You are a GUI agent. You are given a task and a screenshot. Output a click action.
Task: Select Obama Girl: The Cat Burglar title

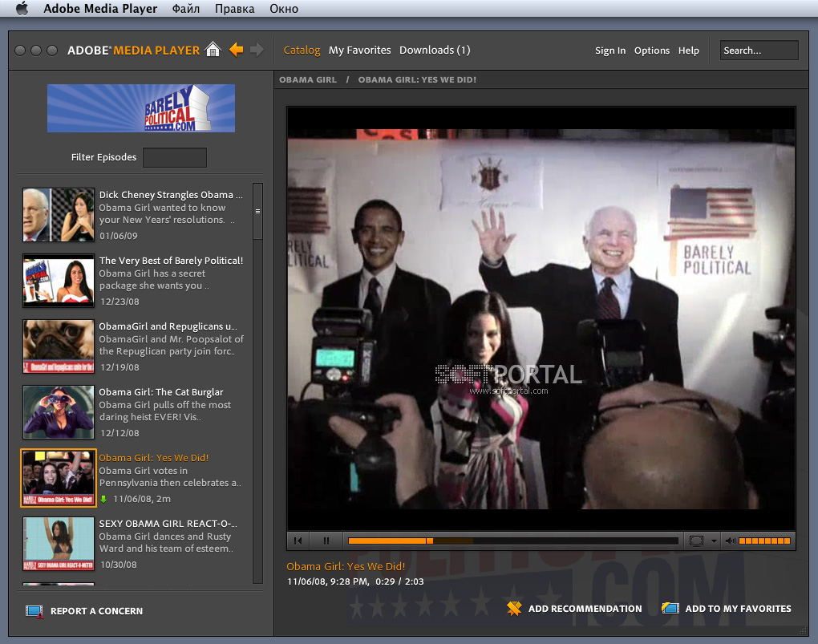(x=160, y=392)
